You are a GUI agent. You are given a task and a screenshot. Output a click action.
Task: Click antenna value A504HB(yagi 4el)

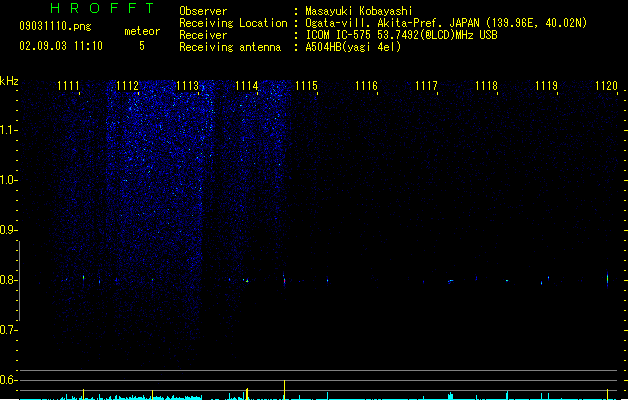[x=353, y=47]
